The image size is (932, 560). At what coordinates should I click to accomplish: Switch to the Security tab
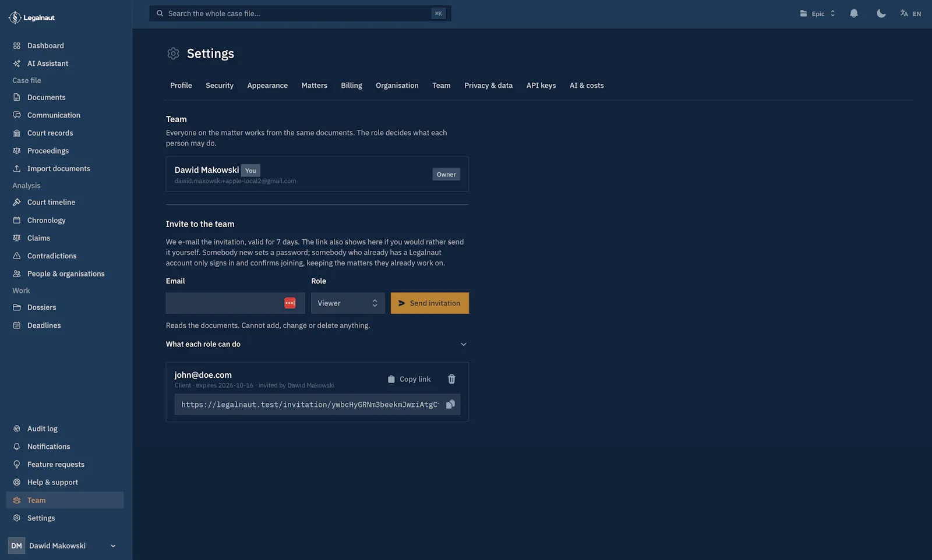[x=220, y=86]
